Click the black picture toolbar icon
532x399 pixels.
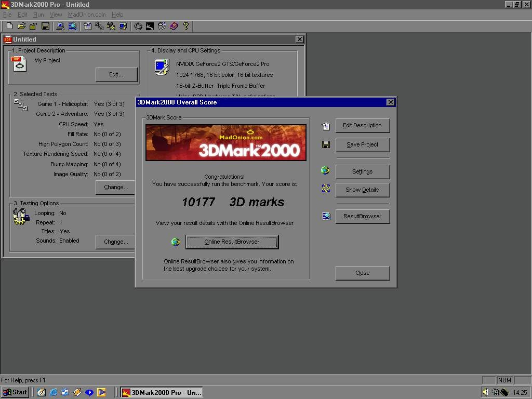(x=150, y=26)
